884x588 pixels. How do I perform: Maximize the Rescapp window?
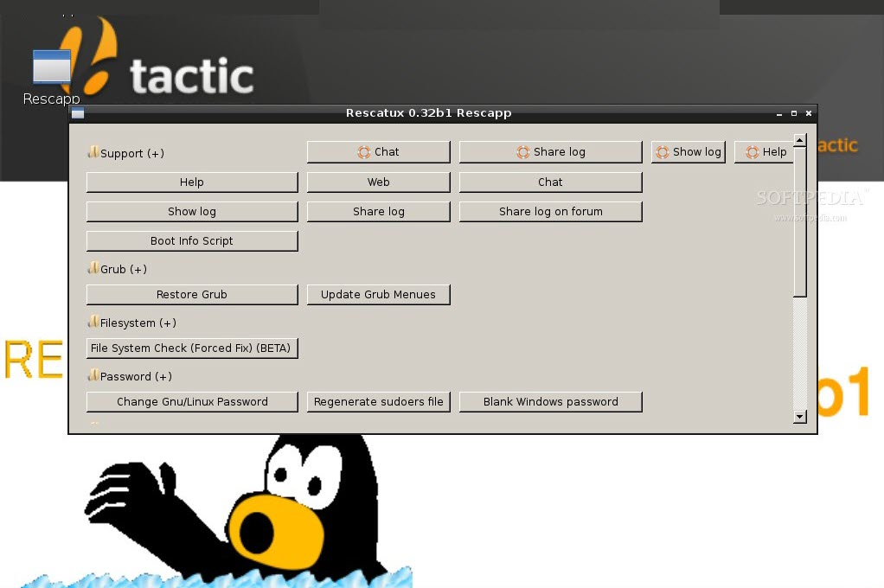point(794,113)
